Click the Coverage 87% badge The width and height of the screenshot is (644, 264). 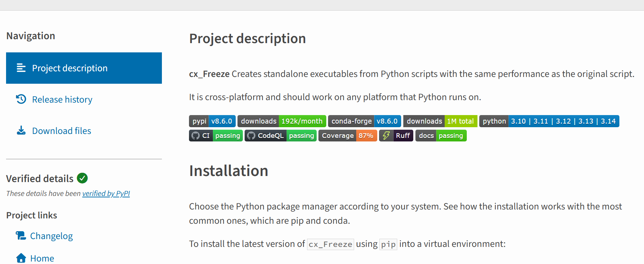pos(347,136)
